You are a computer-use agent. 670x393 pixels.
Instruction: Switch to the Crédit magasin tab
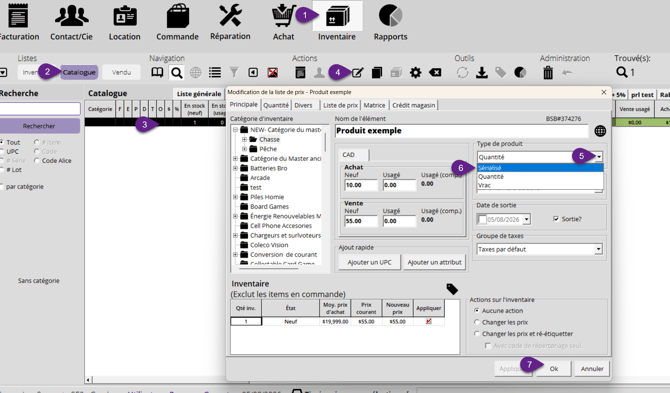click(414, 105)
